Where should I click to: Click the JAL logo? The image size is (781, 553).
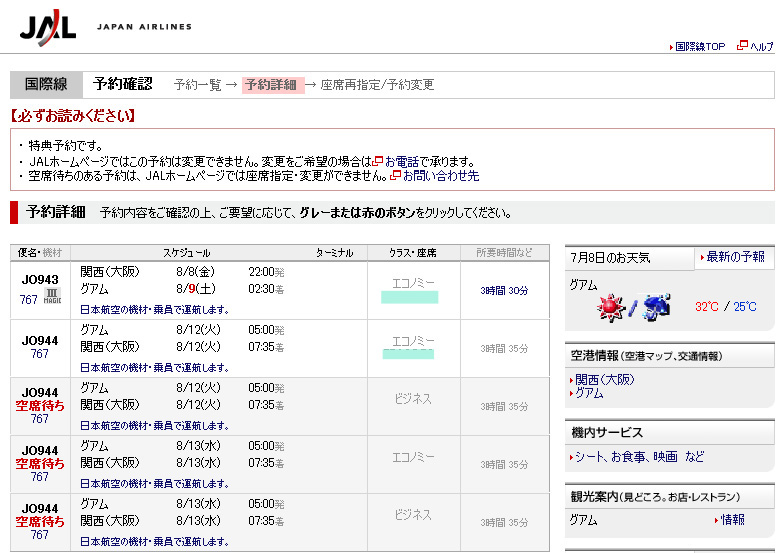48,27
